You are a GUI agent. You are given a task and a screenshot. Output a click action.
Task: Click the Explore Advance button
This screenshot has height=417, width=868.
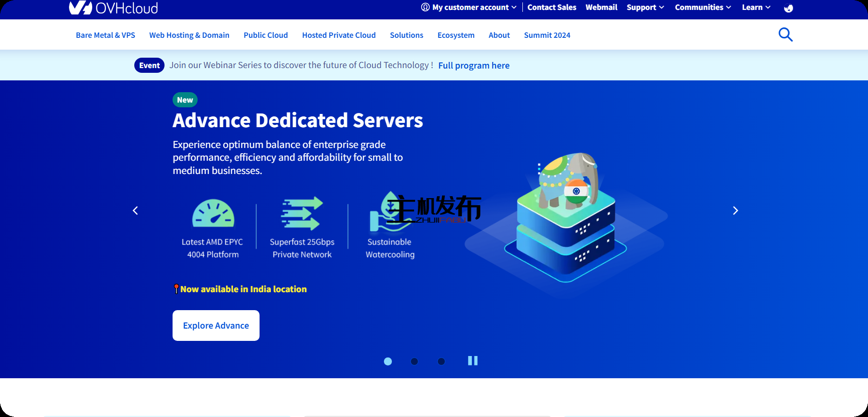(216, 325)
